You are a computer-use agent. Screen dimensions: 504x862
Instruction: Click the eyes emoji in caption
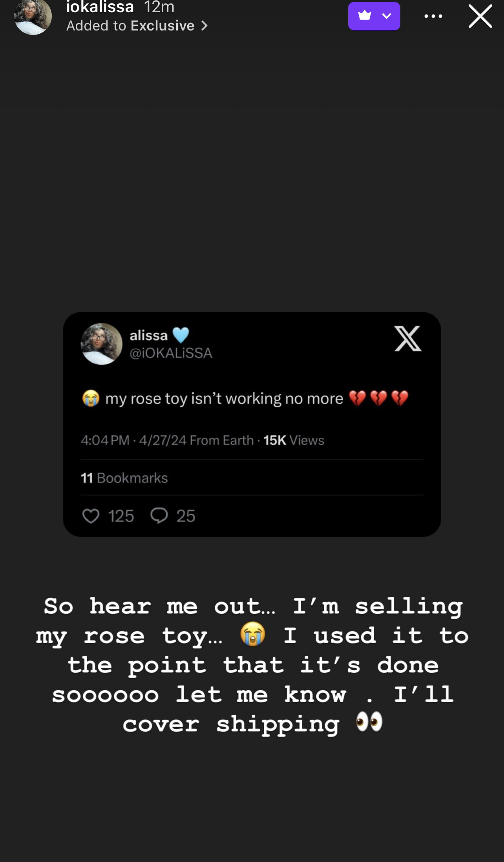tap(369, 722)
